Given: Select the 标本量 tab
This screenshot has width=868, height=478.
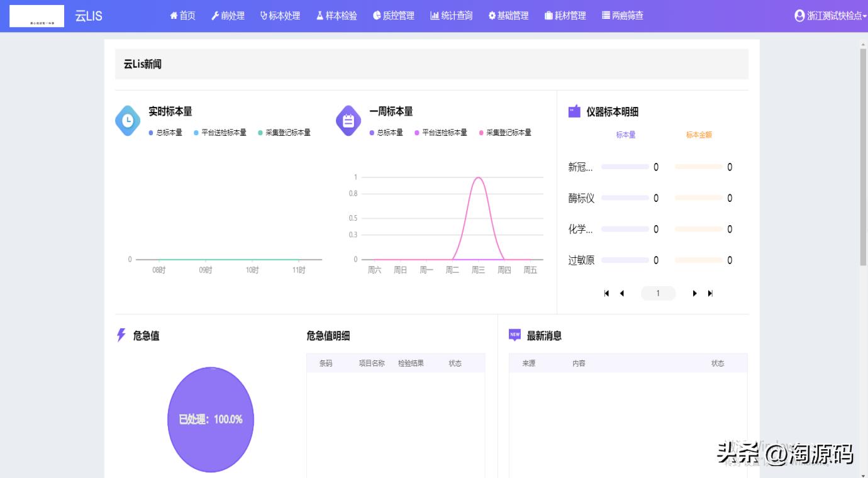Looking at the screenshot, I should click(x=625, y=135).
